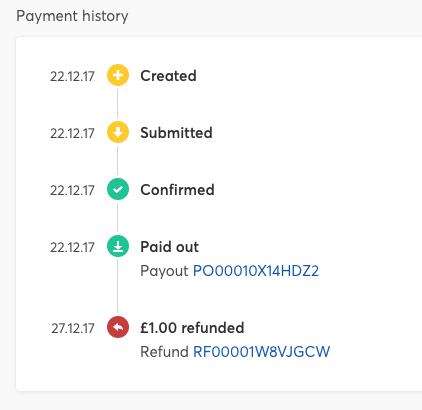422x410 pixels.
Task: Click the date beside Submitted
Action: pyautogui.click(x=72, y=133)
